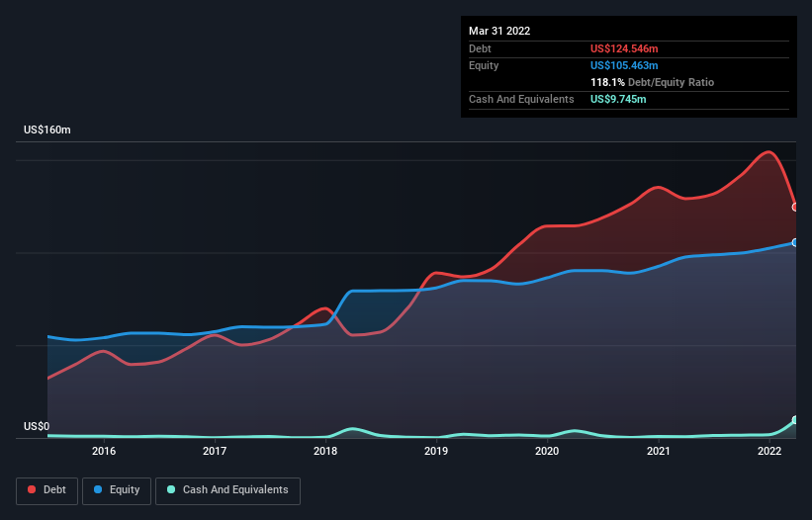Screen dimensions: 812x520
Task: Click the red Debt legend dot
Action: click(32, 489)
